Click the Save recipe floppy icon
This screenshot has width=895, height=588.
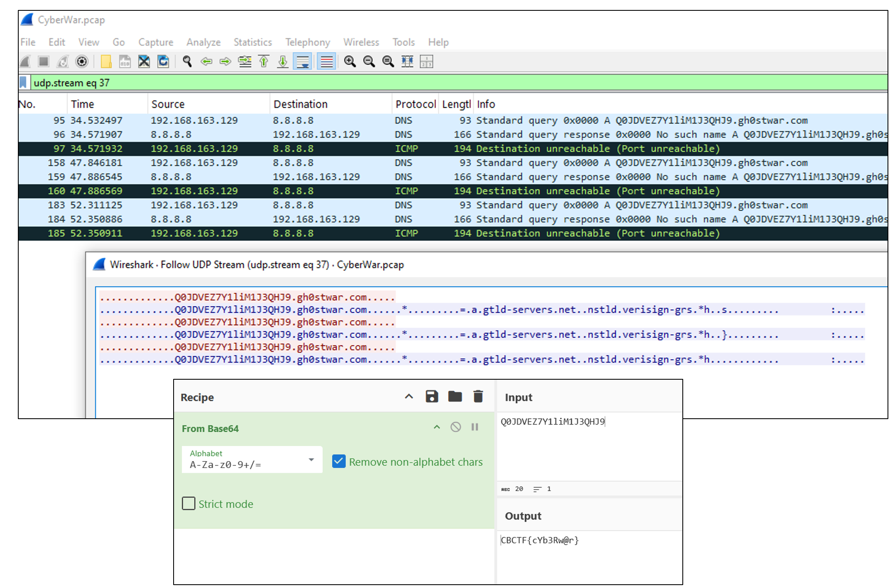(432, 397)
